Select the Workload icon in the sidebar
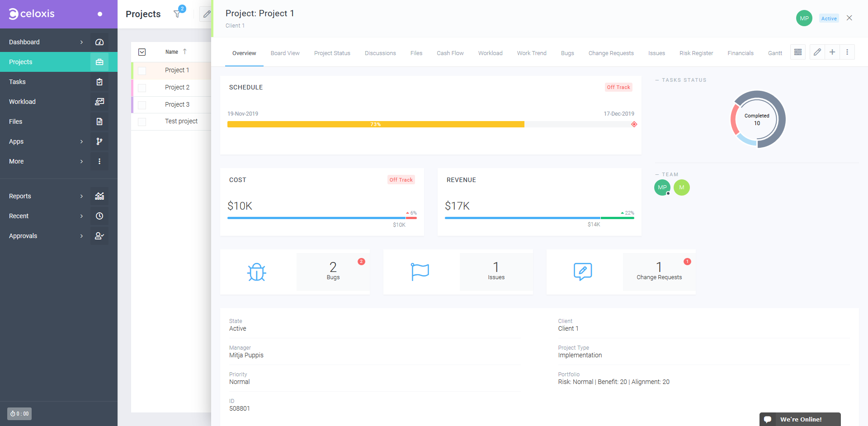The image size is (868, 426). coord(99,102)
